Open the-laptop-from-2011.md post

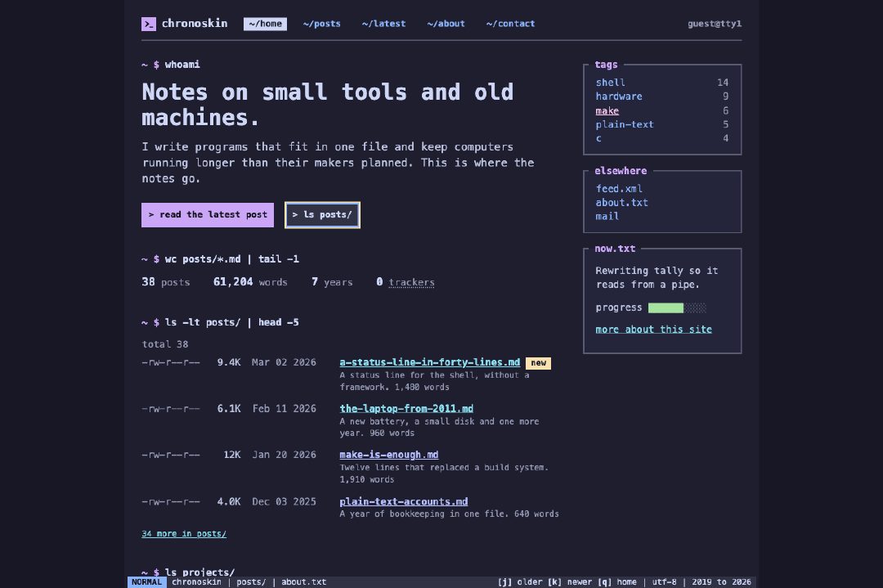(x=406, y=408)
